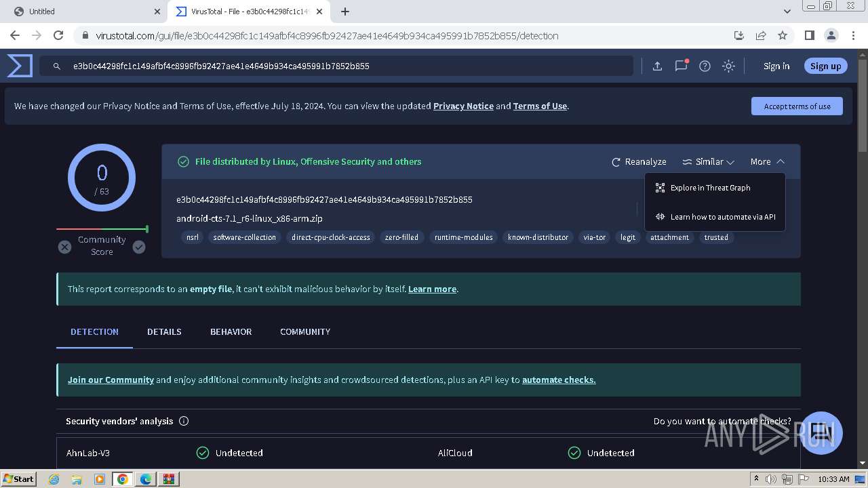Image resolution: width=868 pixels, height=488 pixels.
Task: Expand the tab search chevron
Action: 787,12
